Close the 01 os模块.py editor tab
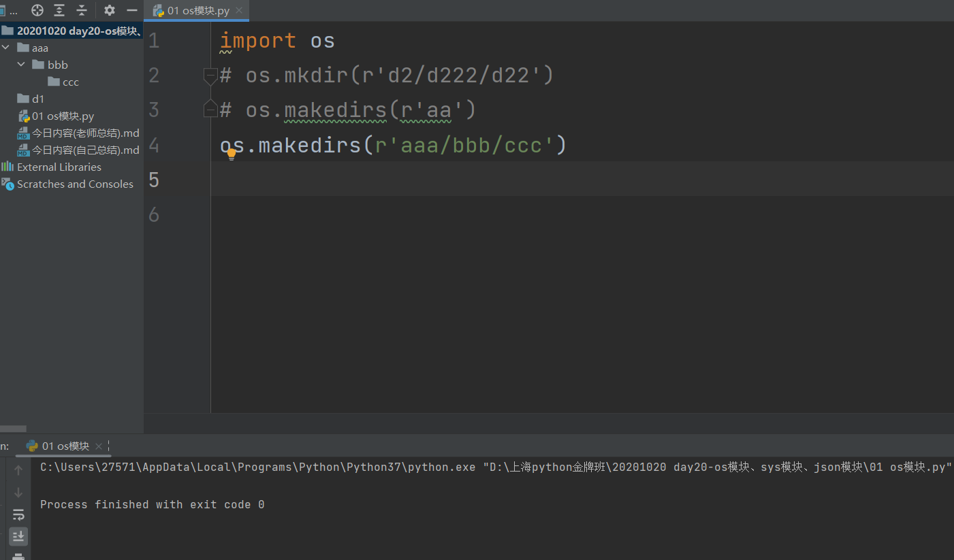954x560 pixels. tap(239, 11)
